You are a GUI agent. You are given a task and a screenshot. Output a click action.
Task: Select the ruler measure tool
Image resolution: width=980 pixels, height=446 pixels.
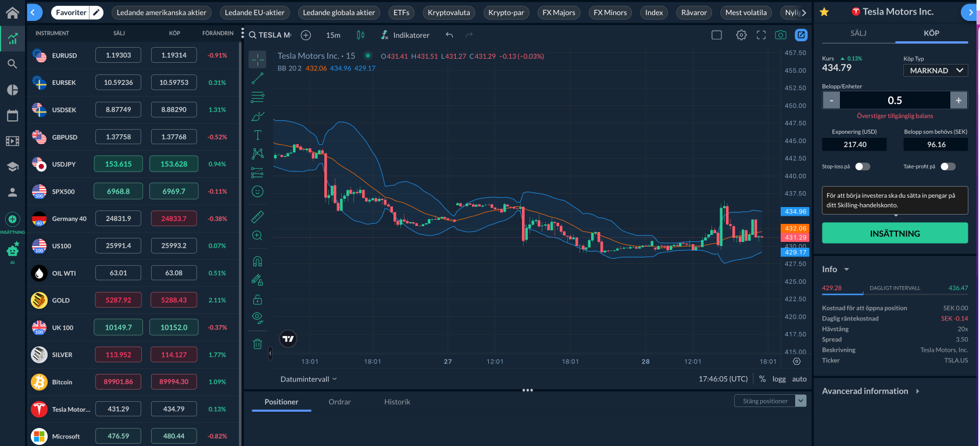click(257, 217)
